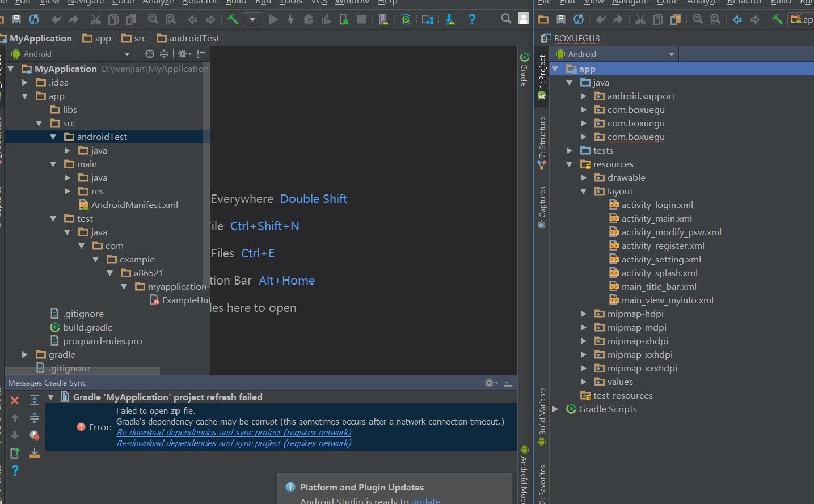Open the SDK Manager download icon
The image size is (814, 504).
point(450,20)
